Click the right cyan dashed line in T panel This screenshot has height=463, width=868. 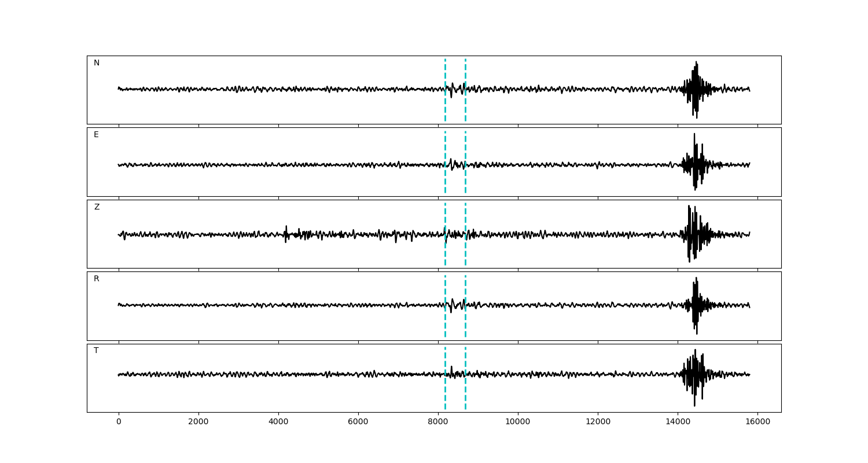(465, 394)
